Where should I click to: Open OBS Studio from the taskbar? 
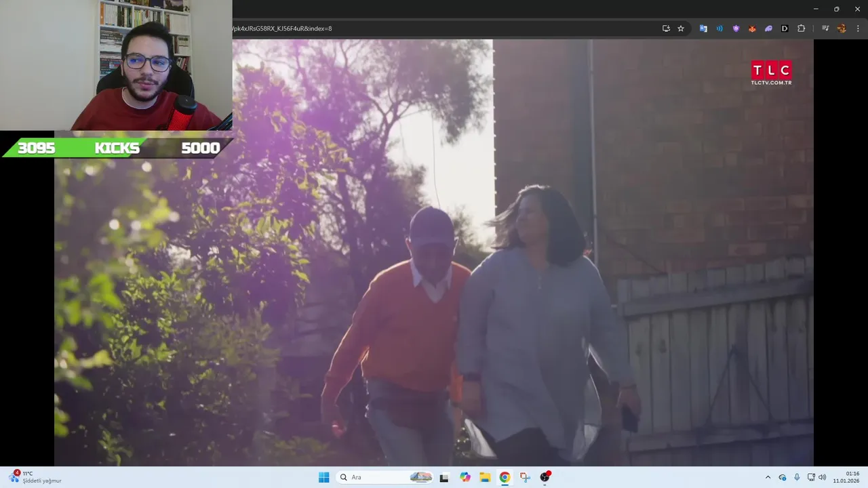click(545, 477)
